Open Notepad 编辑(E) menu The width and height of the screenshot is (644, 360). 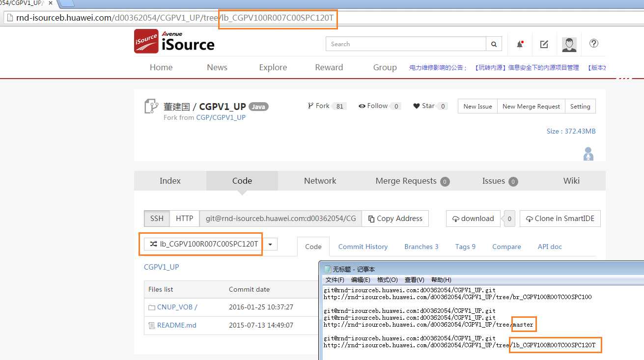[361, 279]
